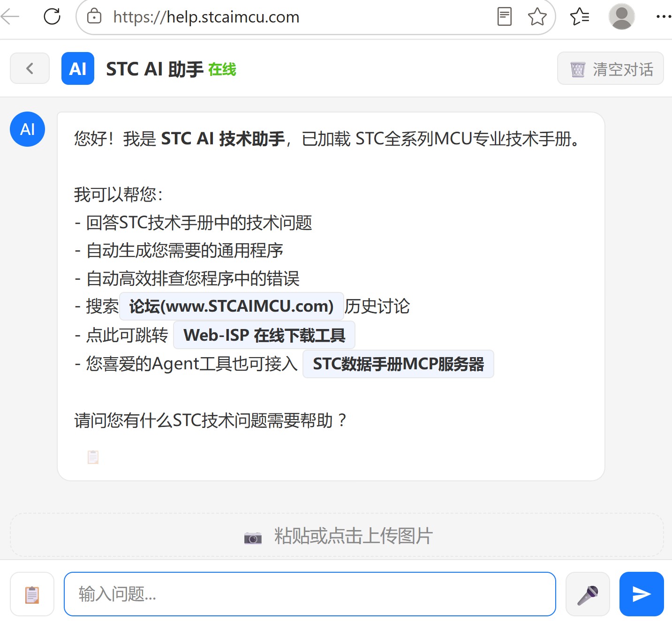Screen dimensions: 672x621
Task: Add page to favorites star
Action: point(537,17)
